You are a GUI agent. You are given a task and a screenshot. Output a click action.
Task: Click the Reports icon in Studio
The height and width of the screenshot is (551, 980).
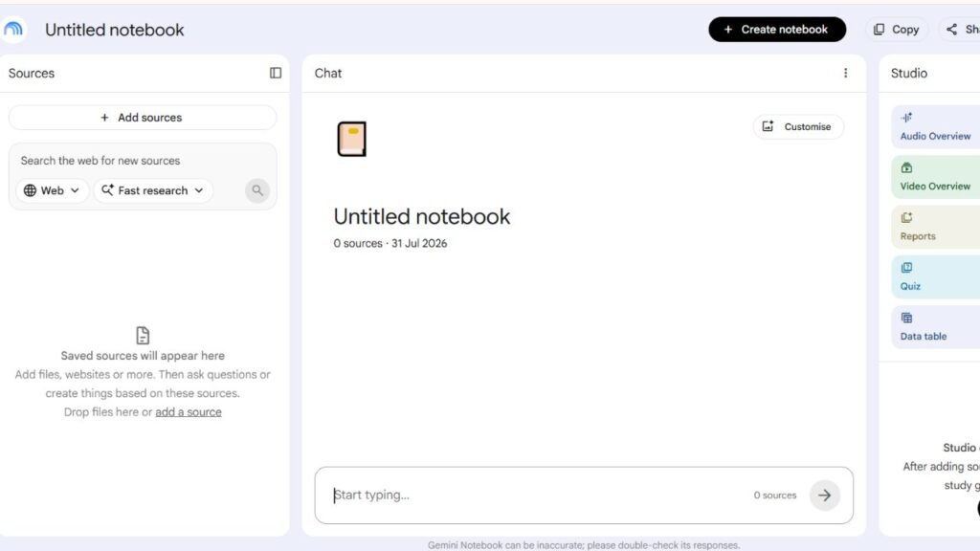pos(906,217)
